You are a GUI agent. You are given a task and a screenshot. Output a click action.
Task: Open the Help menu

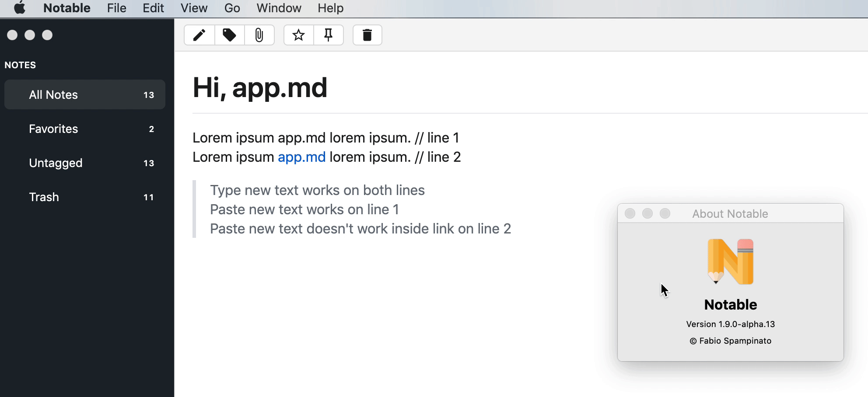[330, 8]
